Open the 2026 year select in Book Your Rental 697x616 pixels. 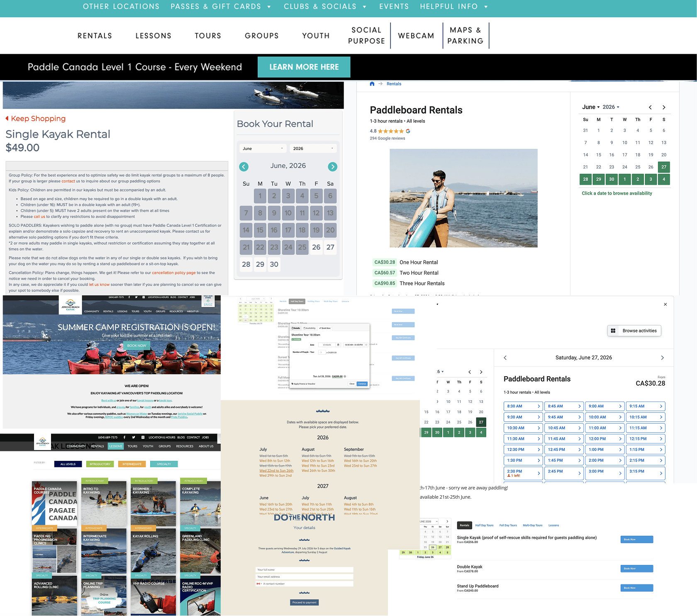[x=313, y=149]
